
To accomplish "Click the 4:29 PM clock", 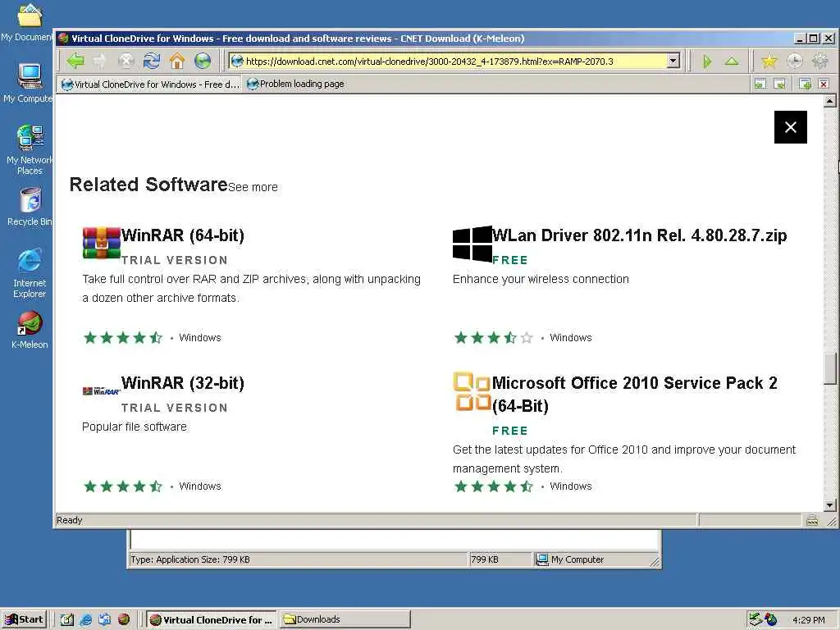I will click(x=808, y=620).
